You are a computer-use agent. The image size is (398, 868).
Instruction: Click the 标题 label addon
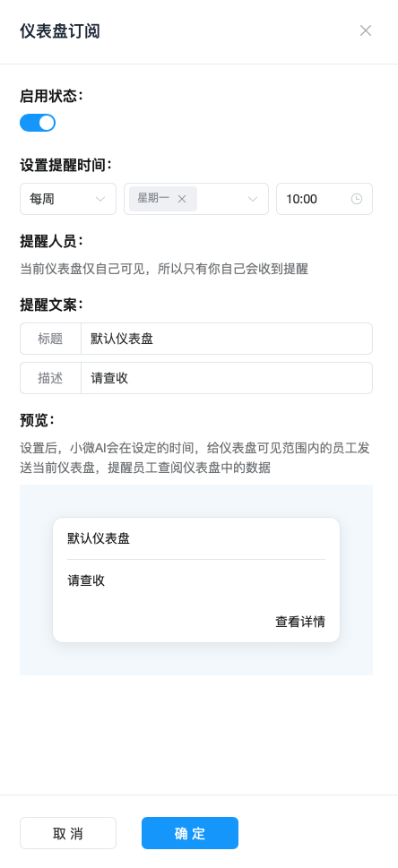pos(50,339)
